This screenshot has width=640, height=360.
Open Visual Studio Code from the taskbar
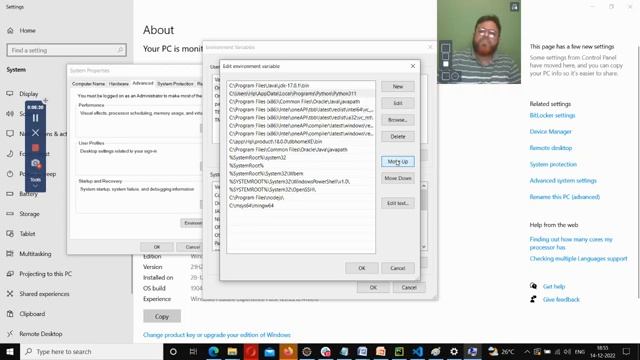[417, 351]
